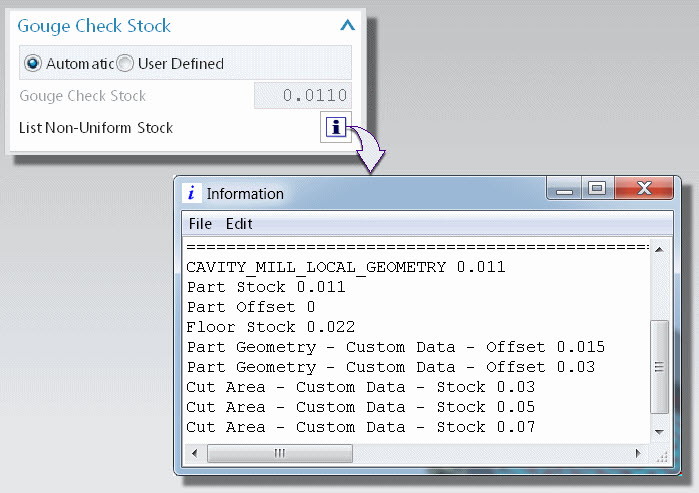Click the Floor Stock 0.022 text line
The width and height of the screenshot is (699, 493).
tap(270, 327)
